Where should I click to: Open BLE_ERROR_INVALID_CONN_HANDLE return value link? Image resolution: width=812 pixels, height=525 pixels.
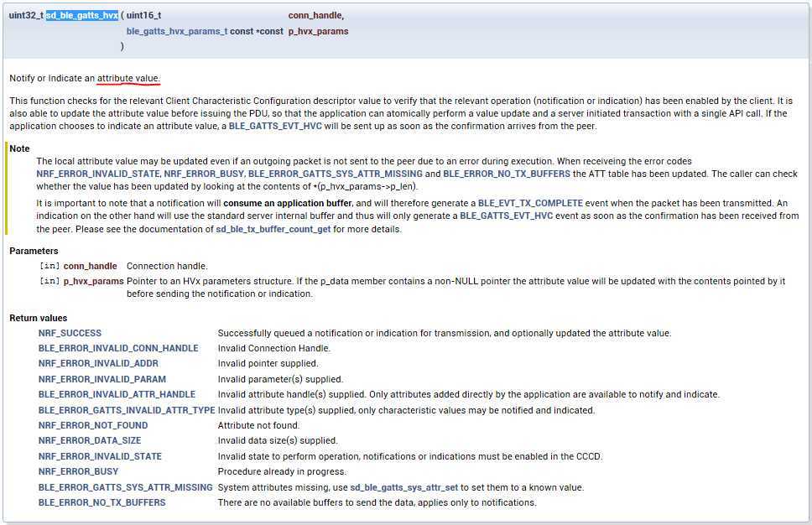[118, 348]
